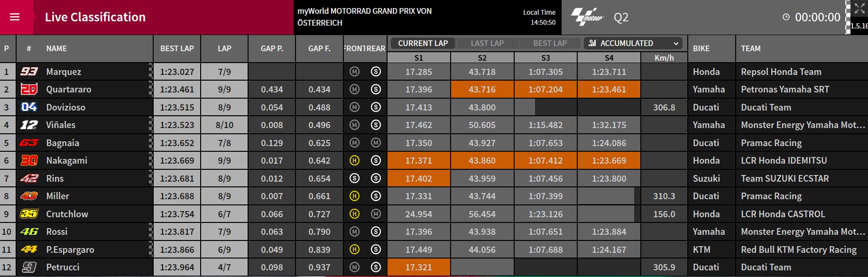
Task: Open the ACCUMULATED dropdown
Action: (633, 43)
